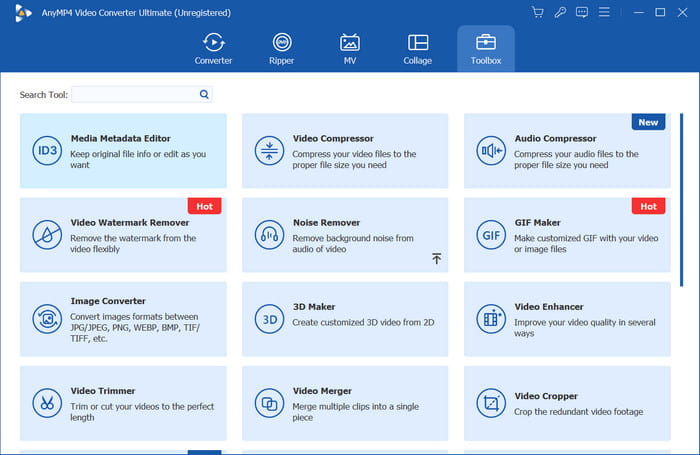Click the Video Trimmer scissors icon
The image size is (700, 455).
47,403
